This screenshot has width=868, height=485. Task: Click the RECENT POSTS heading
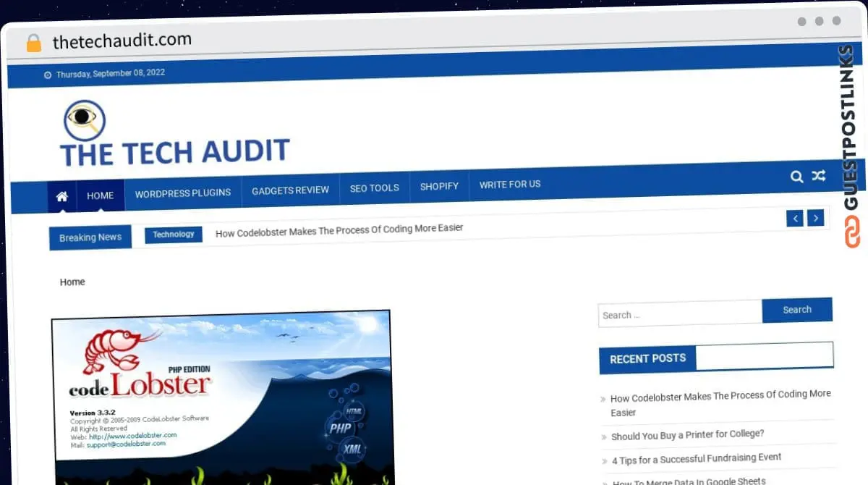pos(647,359)
